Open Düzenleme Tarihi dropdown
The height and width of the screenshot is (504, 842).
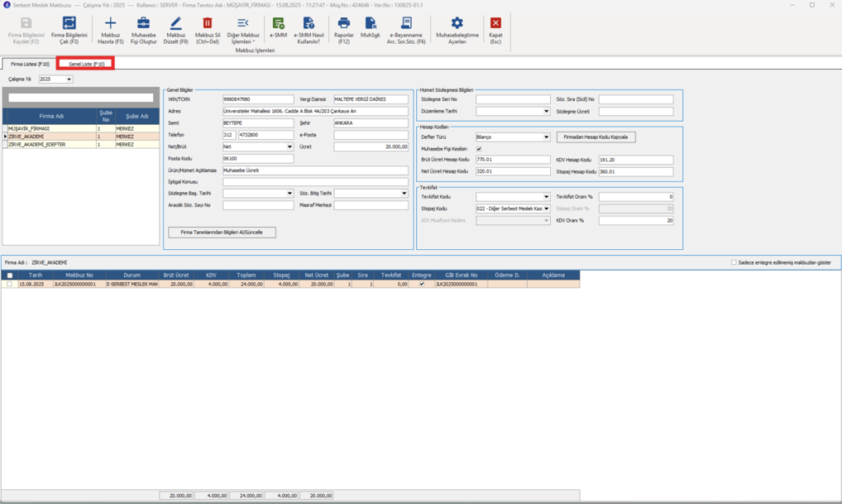point(546,111)
